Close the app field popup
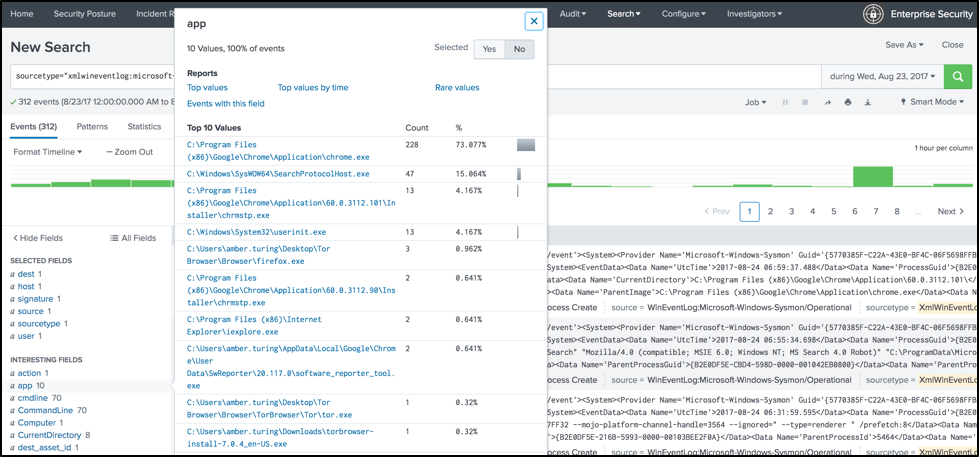Image resolution: width=979 pixels, height=457 pixels. (534, 21)
